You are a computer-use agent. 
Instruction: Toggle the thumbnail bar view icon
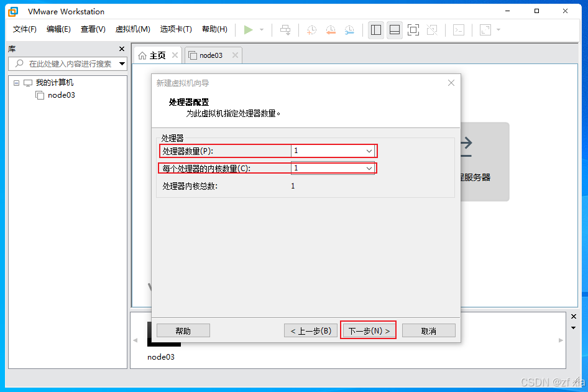(395, 30)
